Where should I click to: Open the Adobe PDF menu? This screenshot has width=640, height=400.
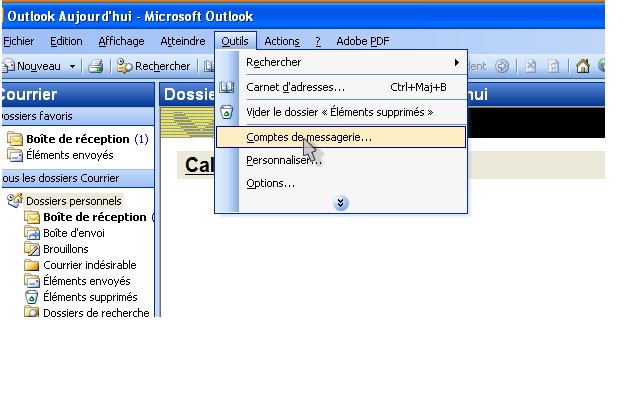coord(362,41)
